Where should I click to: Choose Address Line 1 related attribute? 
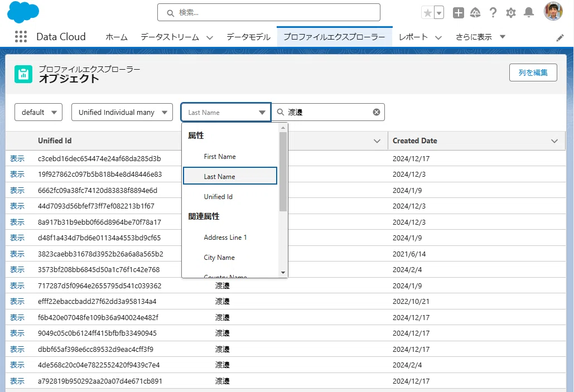(x=230, y=237)
